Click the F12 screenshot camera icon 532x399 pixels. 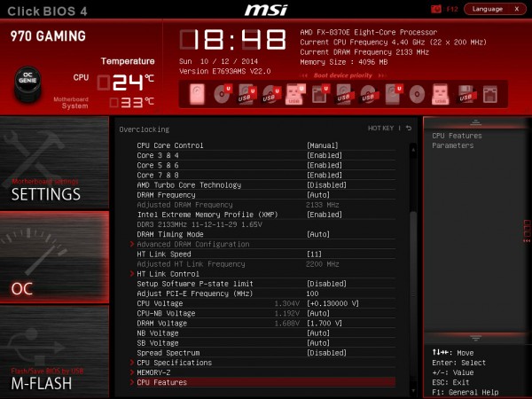(436, 9)
